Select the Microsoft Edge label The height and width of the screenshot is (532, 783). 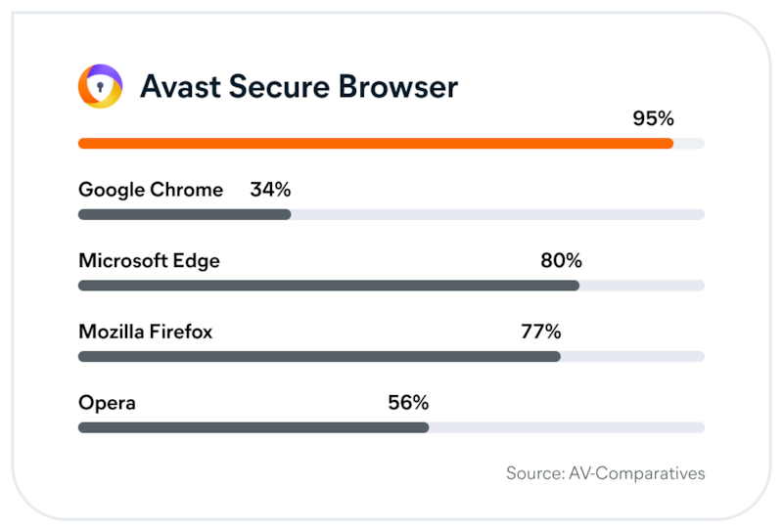[149, 261]
